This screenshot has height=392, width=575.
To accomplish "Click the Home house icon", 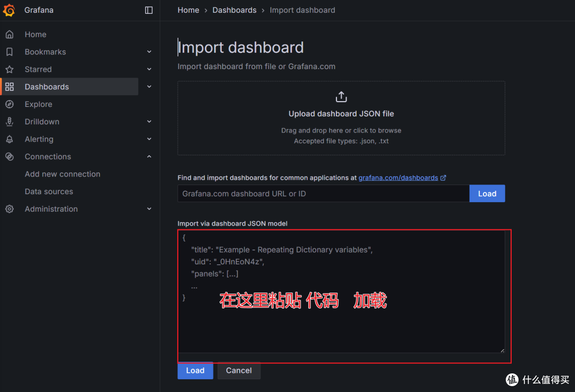I will pos(10,35).
